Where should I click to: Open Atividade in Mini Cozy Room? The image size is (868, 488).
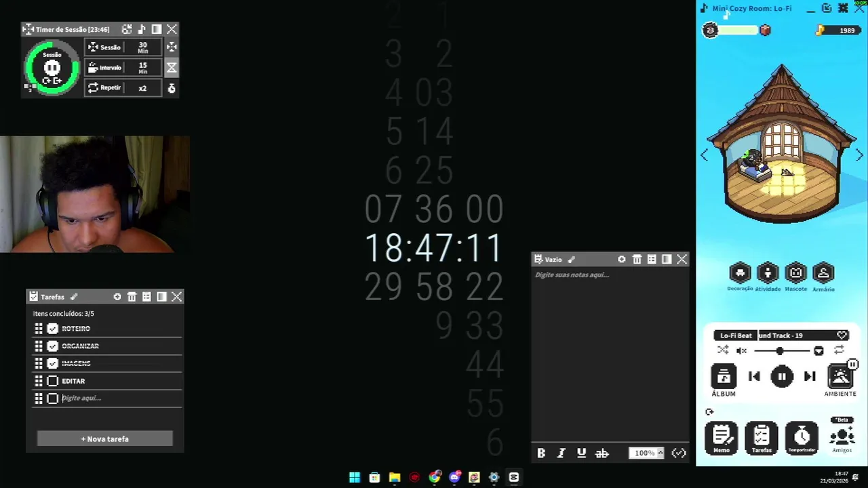coord(768,277)
